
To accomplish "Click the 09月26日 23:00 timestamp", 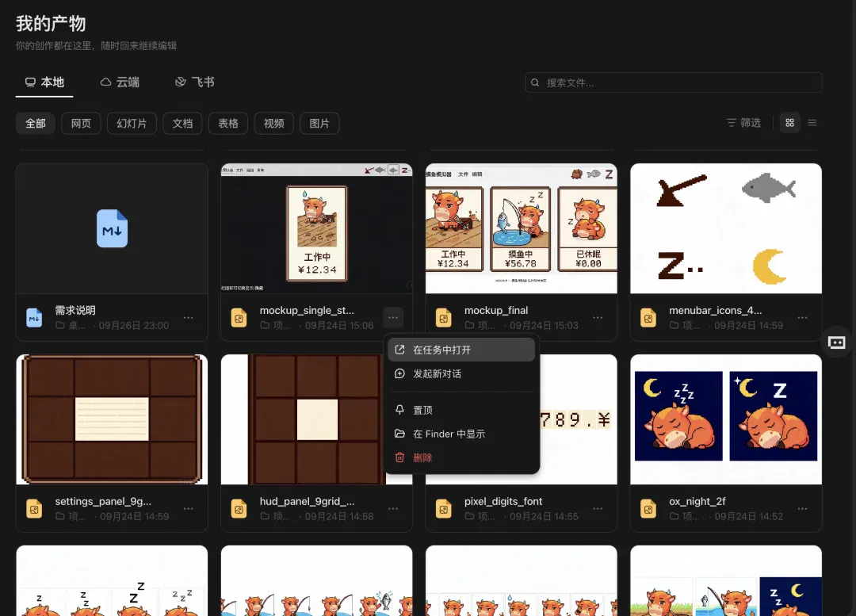I will (x=134, y=326).
